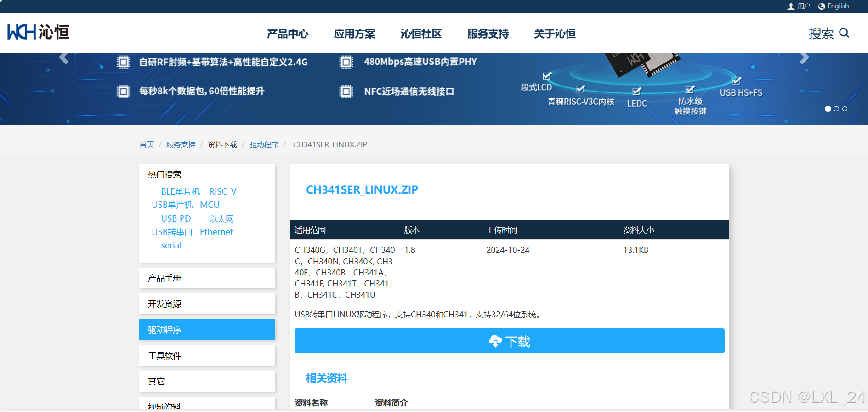Select the second carousel dot

coord(836,109)
